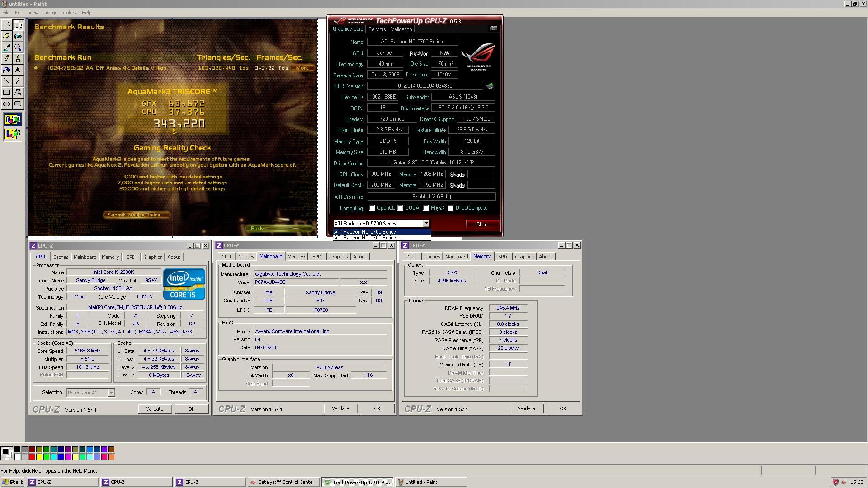Open the Start menu
This screenshot has height=488, width=868.
pyautogui.click(x=12, y=482)
